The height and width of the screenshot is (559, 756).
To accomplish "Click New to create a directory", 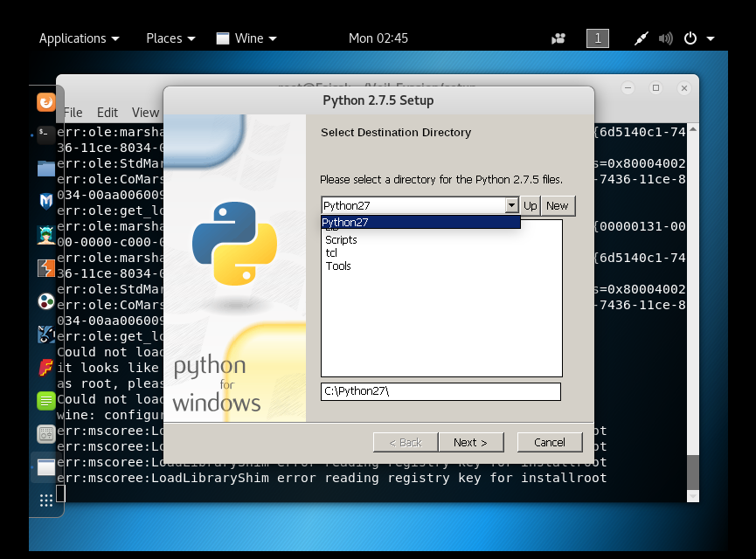I will pyautogui.click(x=558, y=205).
